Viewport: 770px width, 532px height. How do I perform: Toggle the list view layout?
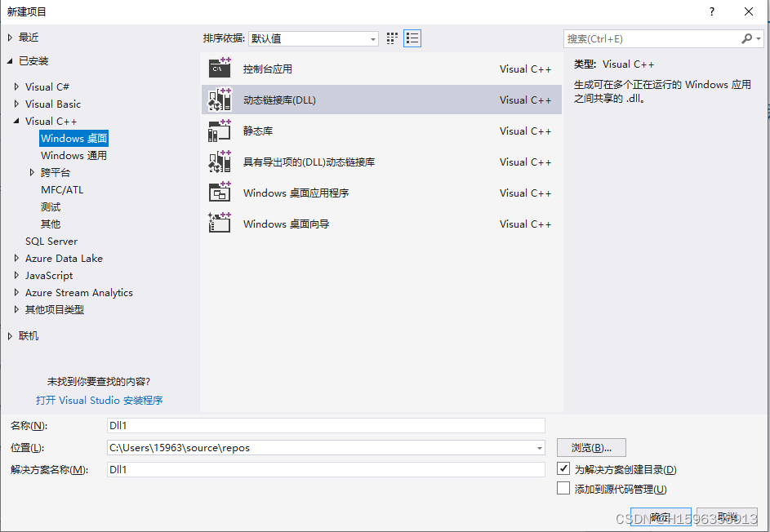tap(412, 38)
